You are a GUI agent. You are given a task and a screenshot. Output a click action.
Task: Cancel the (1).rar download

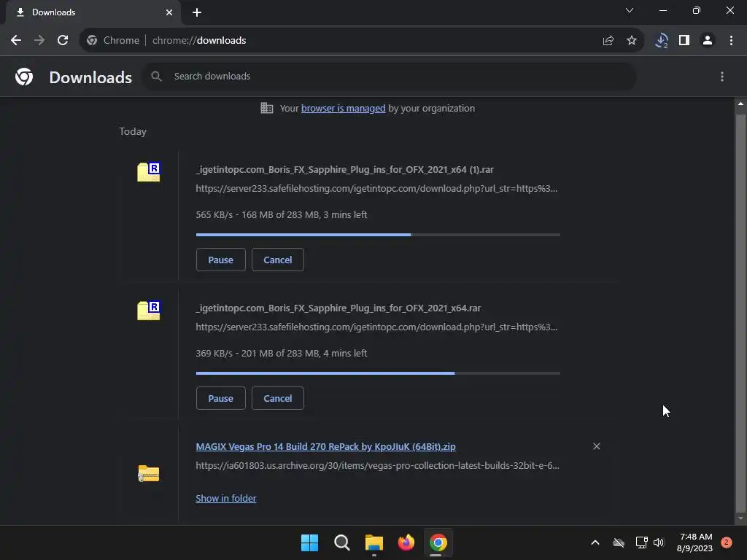pyautogui.click(x=278, y=260)
